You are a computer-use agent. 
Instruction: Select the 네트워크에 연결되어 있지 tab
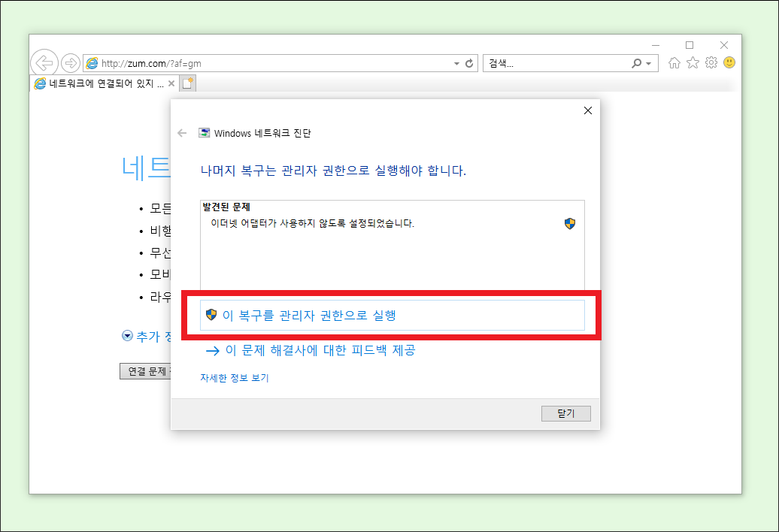pyautogui.click(x=105, y=83)
